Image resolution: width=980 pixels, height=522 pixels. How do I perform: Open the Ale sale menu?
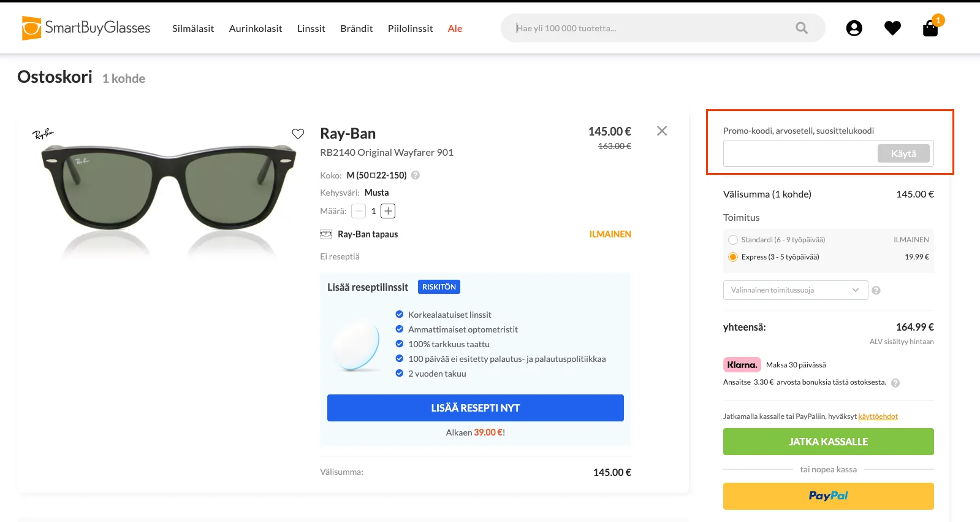click(455, 28)
